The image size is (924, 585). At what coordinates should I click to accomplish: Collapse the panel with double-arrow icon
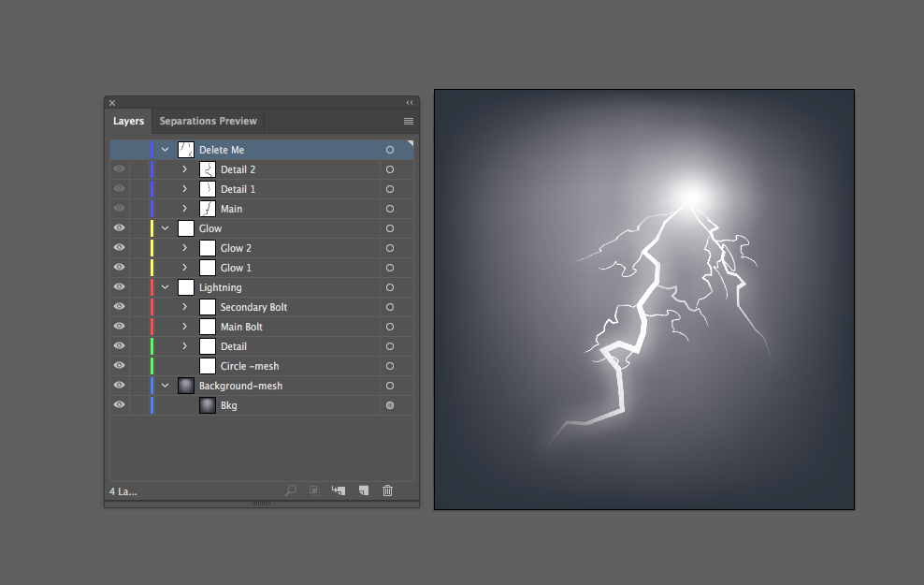coord(410,103)
